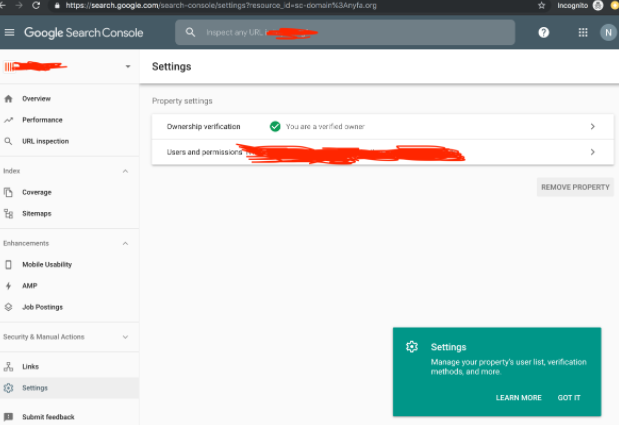The image size is (619, 425).
Task: Open the Help question mark icon
Action: point(544,32)
